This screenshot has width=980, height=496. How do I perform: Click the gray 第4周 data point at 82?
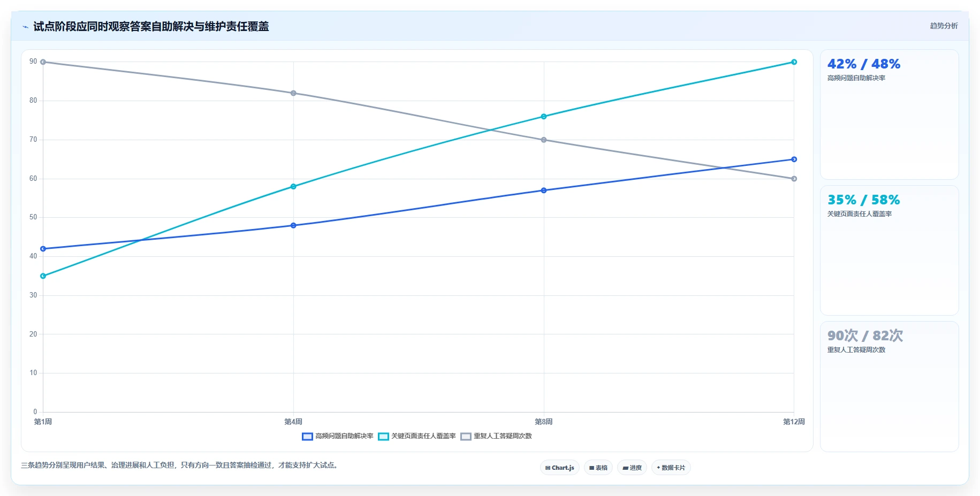293,93
